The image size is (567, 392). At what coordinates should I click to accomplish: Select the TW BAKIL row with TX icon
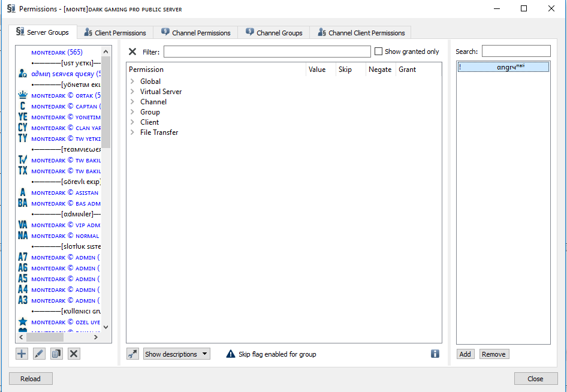point(59,171)
